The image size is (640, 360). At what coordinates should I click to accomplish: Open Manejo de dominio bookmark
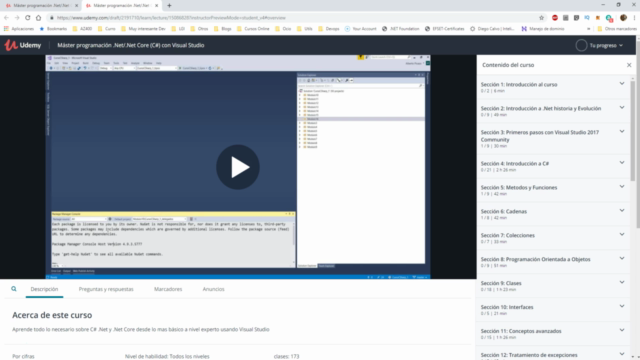tap(543, 29)
